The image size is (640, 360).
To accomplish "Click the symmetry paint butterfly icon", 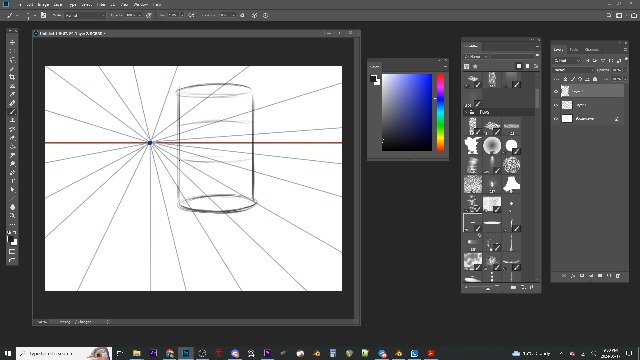I will [x=254, y=16].
